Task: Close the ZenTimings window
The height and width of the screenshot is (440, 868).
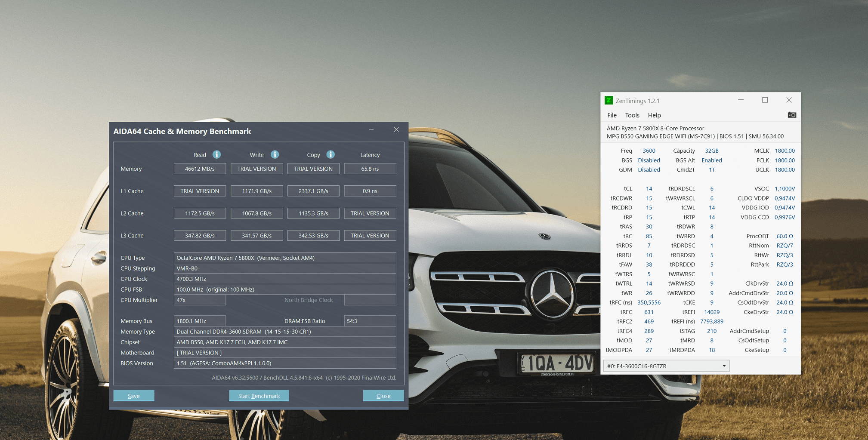Action: 789,100
